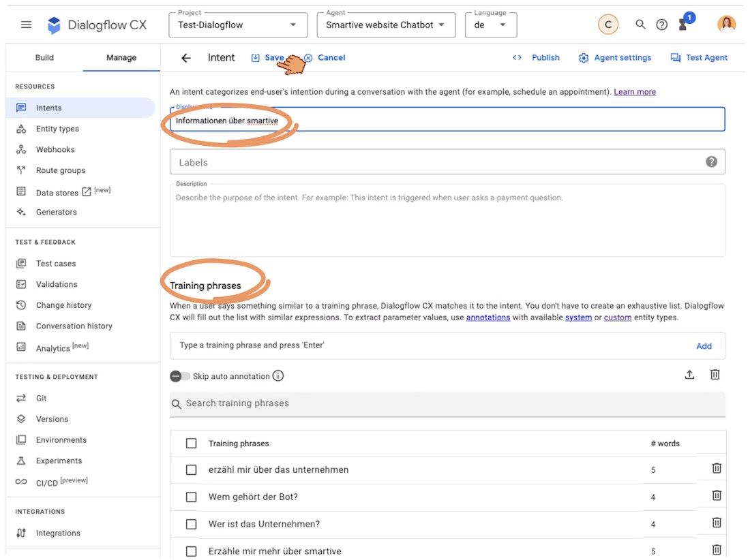Delete phrase 'Wer ist das Unternehmen?'

tap(716, 523)
